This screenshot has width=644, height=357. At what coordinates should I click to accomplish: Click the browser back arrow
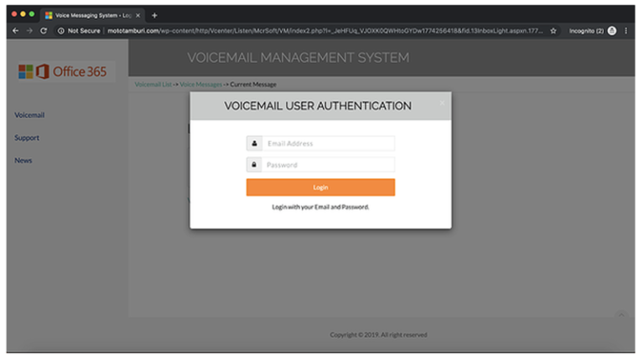[16, 31]
